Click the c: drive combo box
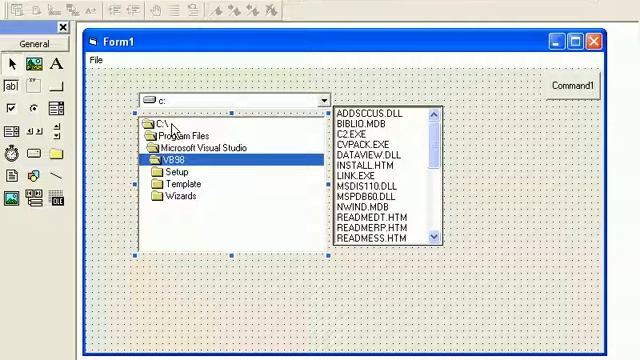The height and width of the screenshot is (360, 640). pos(235,100)
